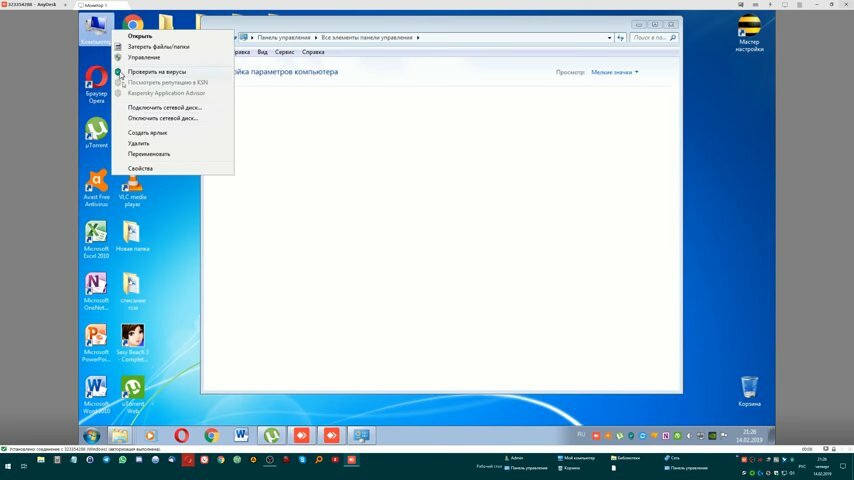Choose Открыть in context menu
Viewport: 854px width, 480px height.
140,36
